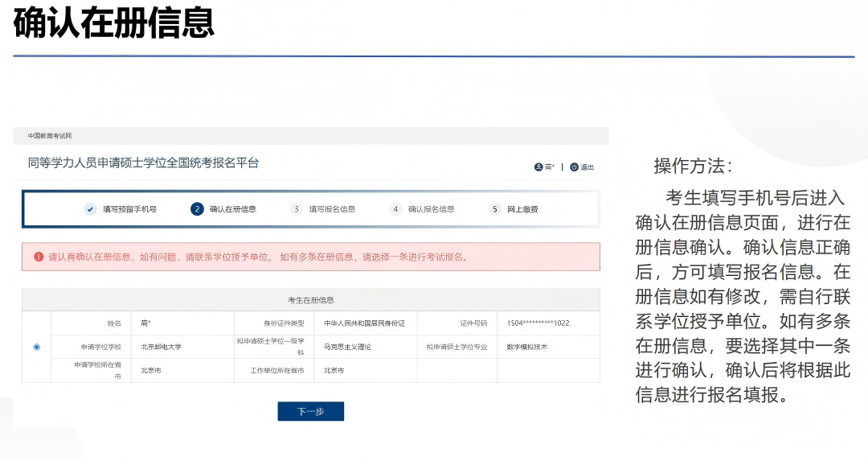Image resolution: width=868 pixels, height=461 pixels.
Task: Click the 马克思主义理论 discipline cell
Action: click(347, 347)
